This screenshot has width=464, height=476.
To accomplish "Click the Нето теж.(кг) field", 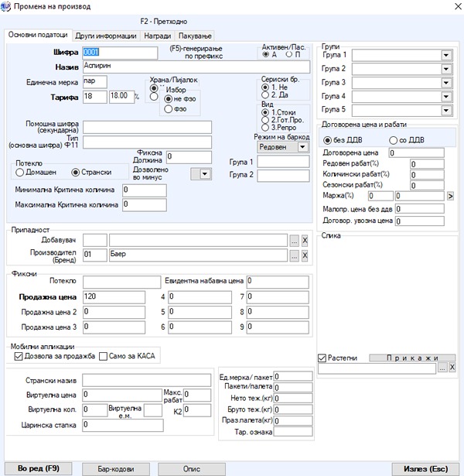I will pyautogui.click(x=293, y=399).
